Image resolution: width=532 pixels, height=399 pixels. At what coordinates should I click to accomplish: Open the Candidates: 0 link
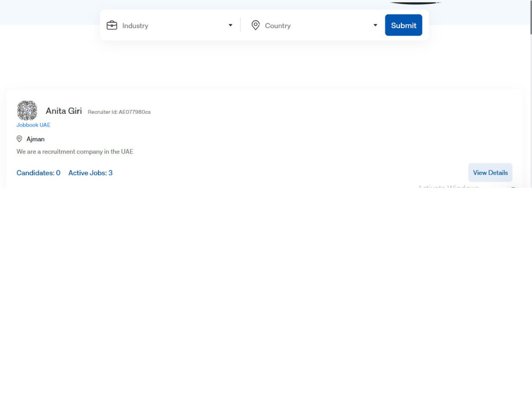(x=38, y=173)
